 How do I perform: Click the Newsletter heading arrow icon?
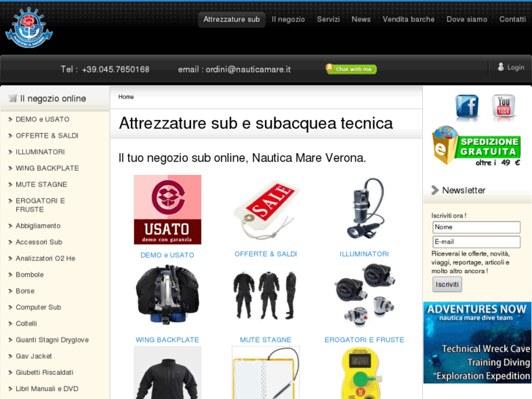pos(435,190)
